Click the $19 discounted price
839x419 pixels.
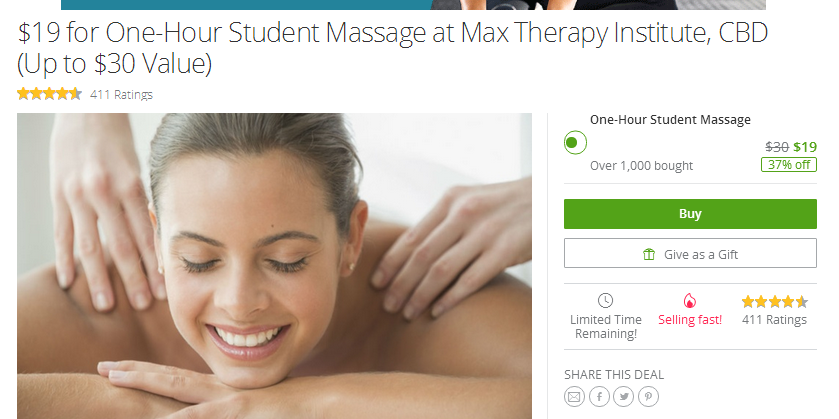click(805, 147)
